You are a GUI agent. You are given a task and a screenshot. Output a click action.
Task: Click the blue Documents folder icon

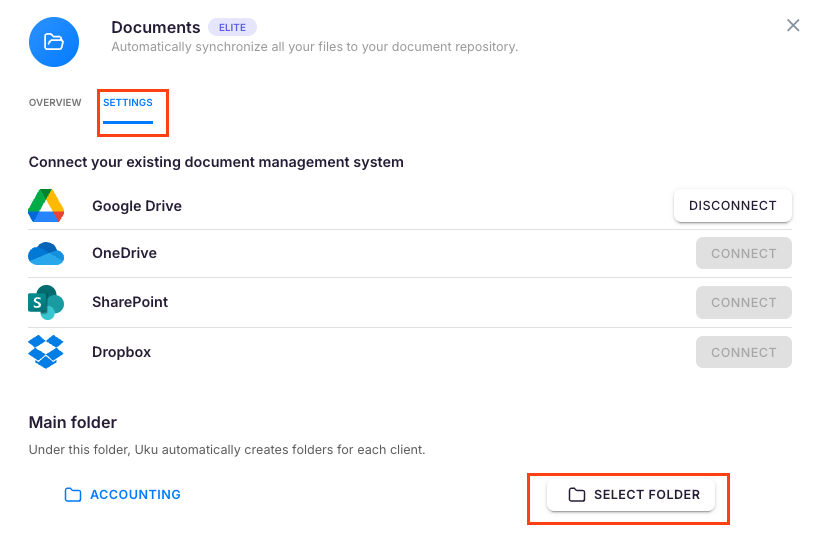click(x=54, y=42)
